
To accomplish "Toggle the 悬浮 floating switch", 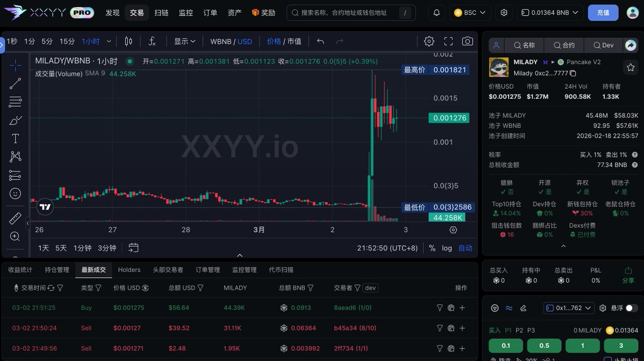I will 632,308.
